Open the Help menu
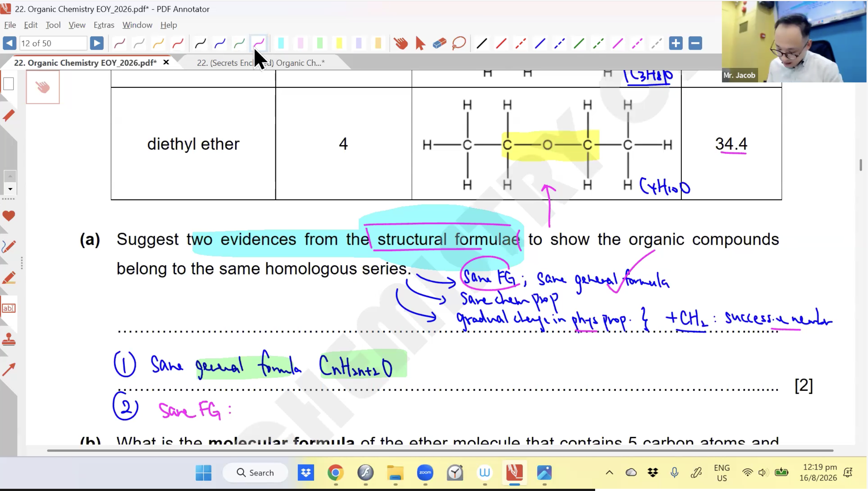Viewport: 868px width, 491px height. (x=169, y=25)
